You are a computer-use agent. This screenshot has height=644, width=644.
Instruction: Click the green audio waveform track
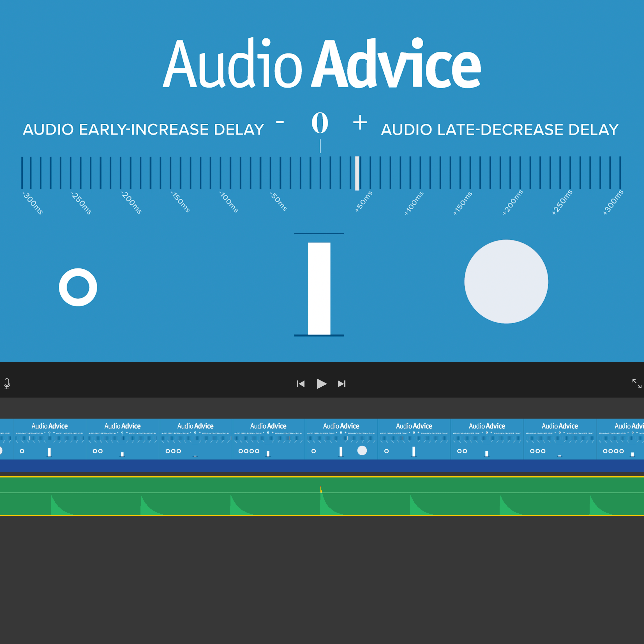(x=322, y=495)
